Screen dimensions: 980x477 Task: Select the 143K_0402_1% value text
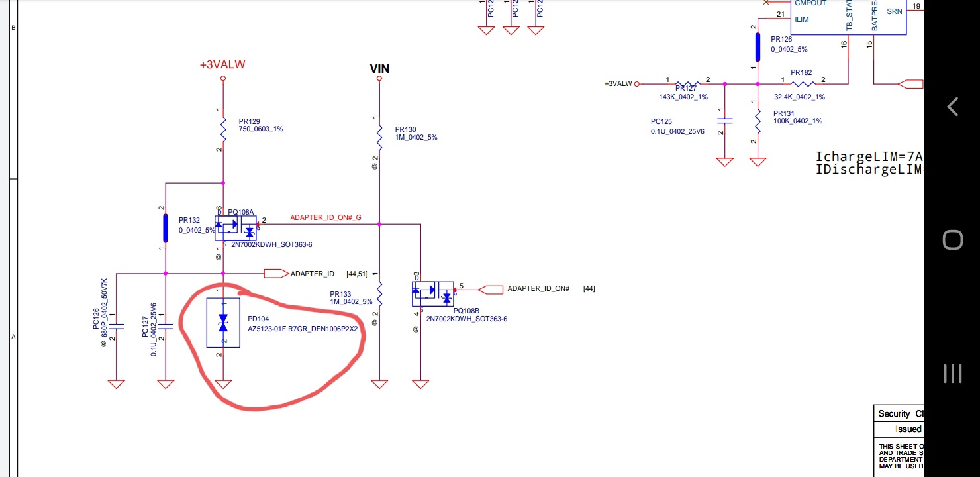682,97
